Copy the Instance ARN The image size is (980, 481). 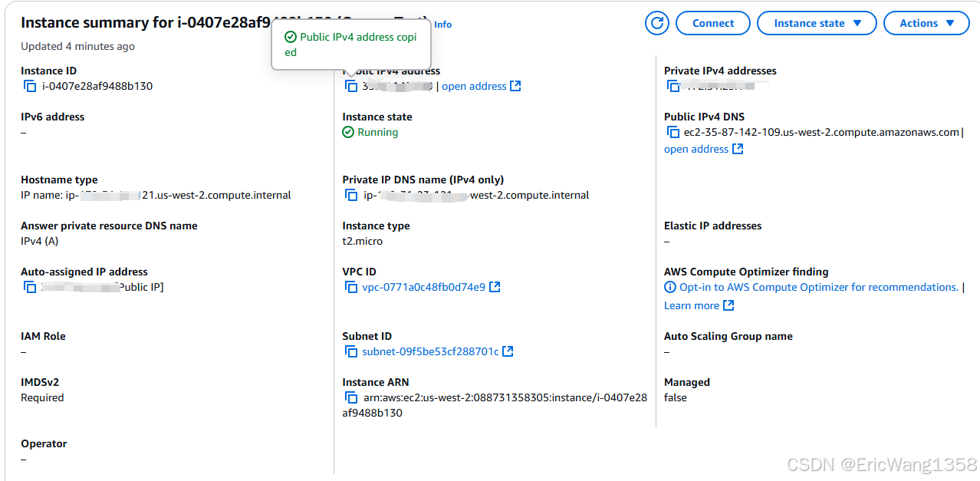point(350,397)
